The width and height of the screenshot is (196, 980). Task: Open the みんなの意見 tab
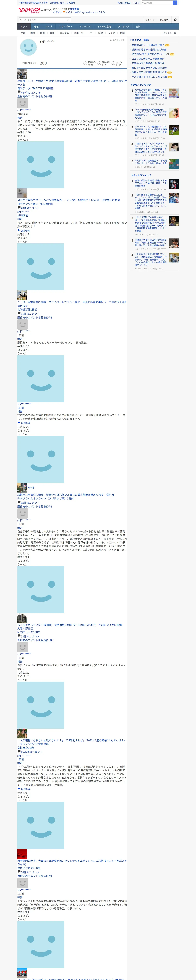pos(104,27)
